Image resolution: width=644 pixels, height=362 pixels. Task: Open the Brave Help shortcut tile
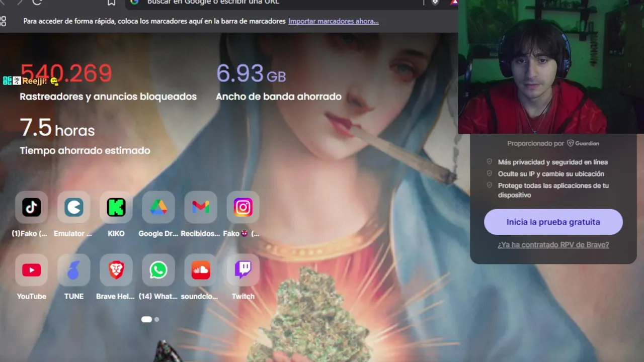coord(116,270)
